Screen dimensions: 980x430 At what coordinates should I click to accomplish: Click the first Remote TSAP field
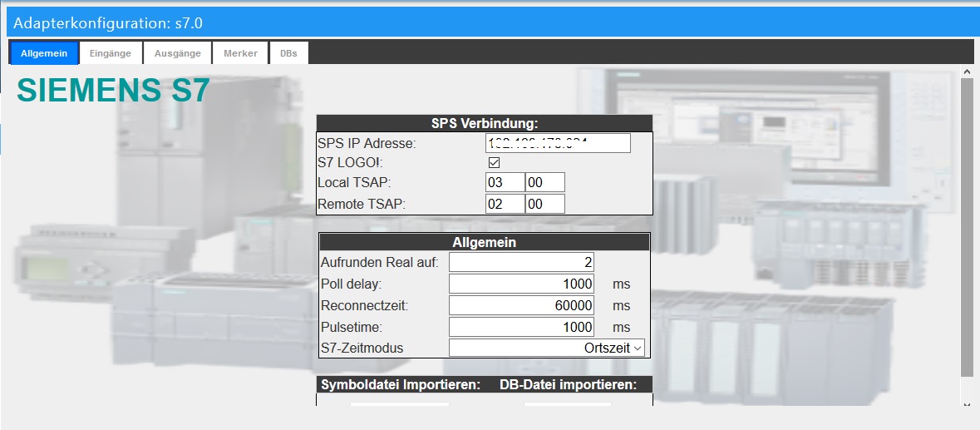click(x=505, y=204)
